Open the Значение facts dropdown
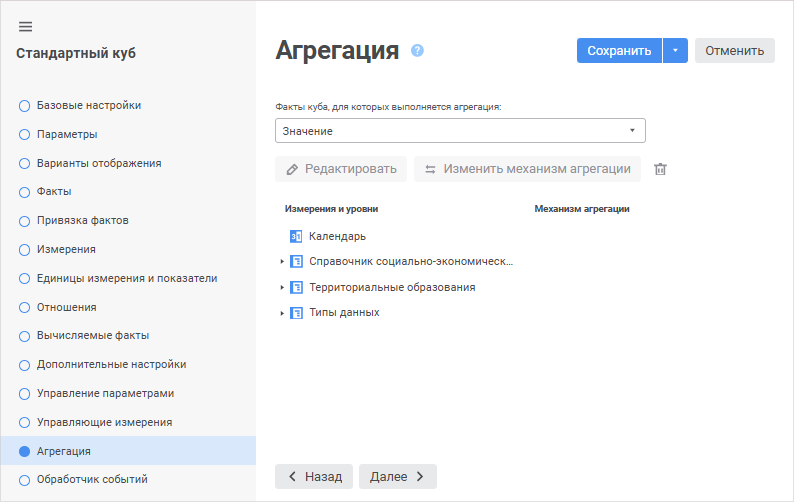The height and width of the screenshot is (502, 794). (x=460, y=131)
